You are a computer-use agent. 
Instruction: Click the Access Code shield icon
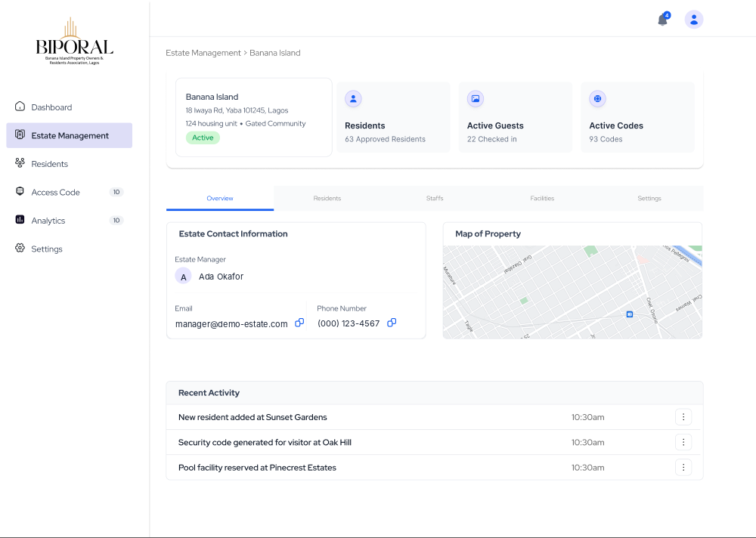point(20,191)
